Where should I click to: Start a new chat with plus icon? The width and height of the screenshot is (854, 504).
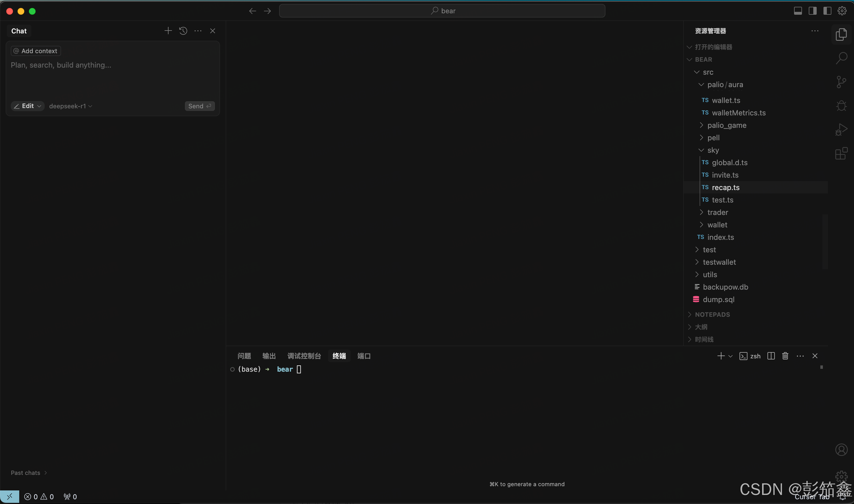point(168,31)
